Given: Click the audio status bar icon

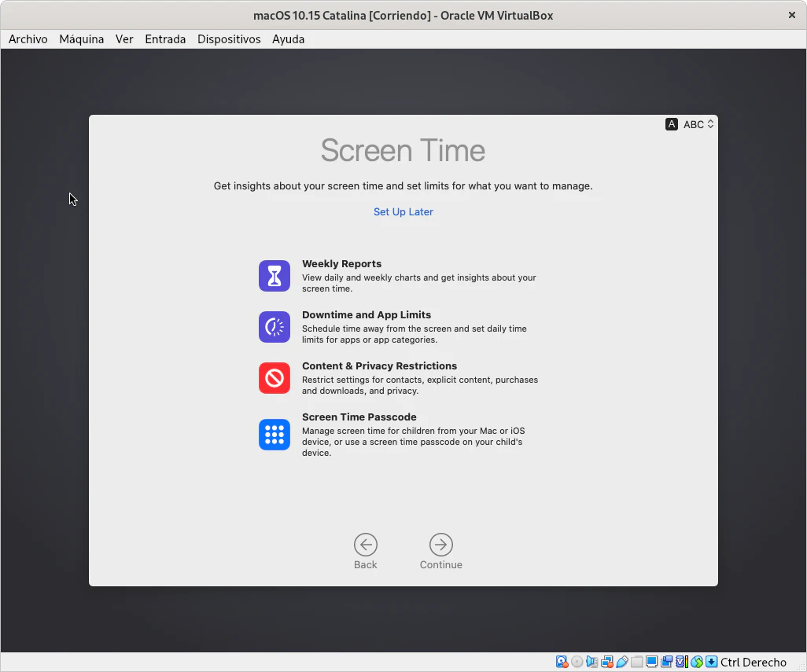Looking at the screenshot, I should (591, 662).
